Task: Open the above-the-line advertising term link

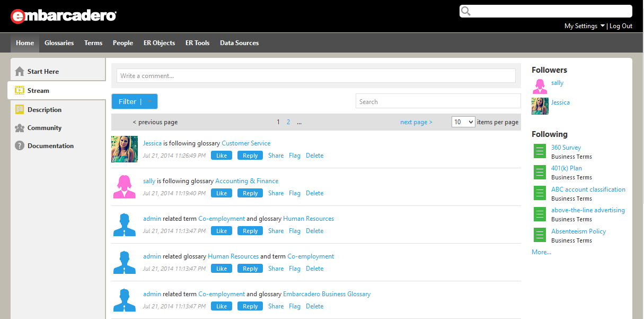Action: [x=588, y=210]
